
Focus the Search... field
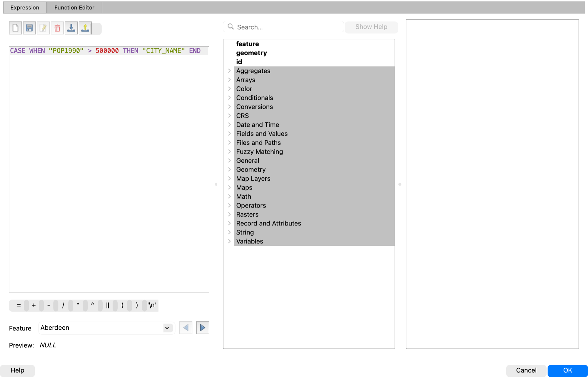tap(284, 27)
